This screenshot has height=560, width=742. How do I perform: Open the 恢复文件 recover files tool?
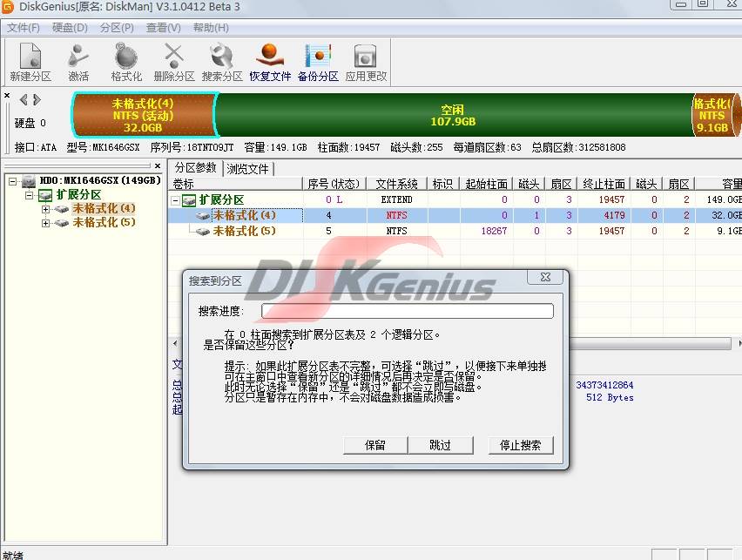(x=270, y=62)
